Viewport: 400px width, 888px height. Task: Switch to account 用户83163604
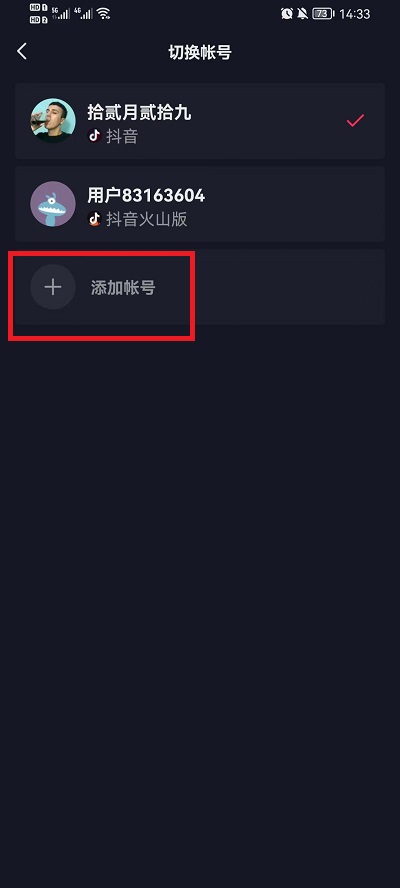tap(200, 204)
